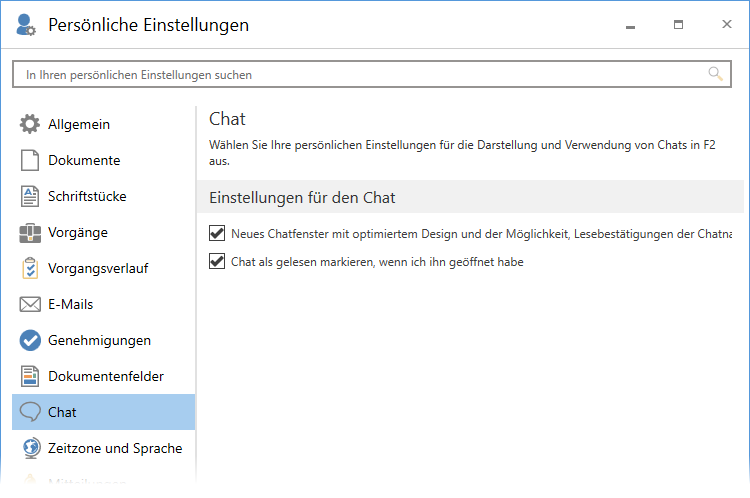Switch to the Dokumente category
The image size is (750, 498).
tap(103, 160)
